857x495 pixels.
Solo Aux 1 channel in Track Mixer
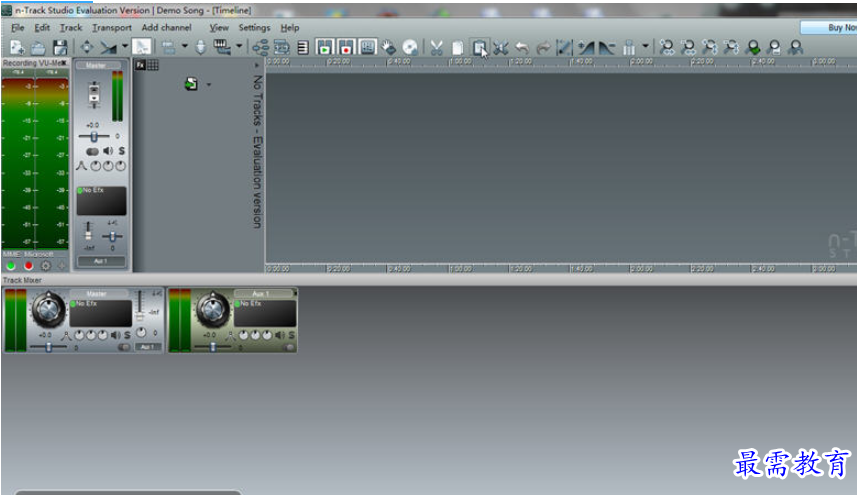(291, 334)
